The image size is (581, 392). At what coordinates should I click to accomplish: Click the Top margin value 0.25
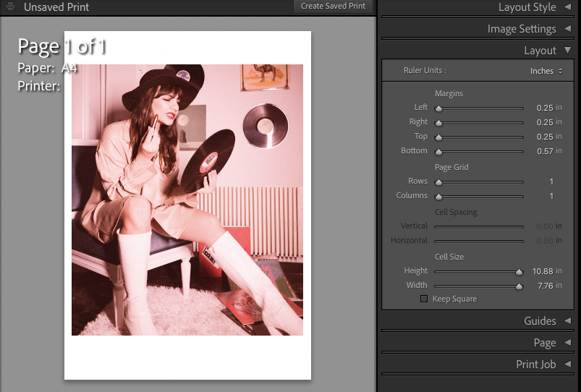[544, 137]
